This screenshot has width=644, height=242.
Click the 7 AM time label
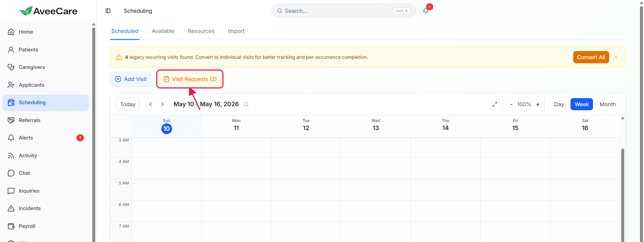coord(124,226)
